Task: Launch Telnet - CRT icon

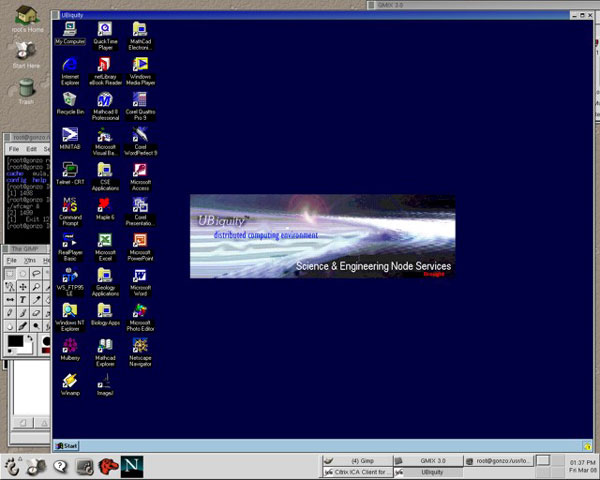Action: 70,173
